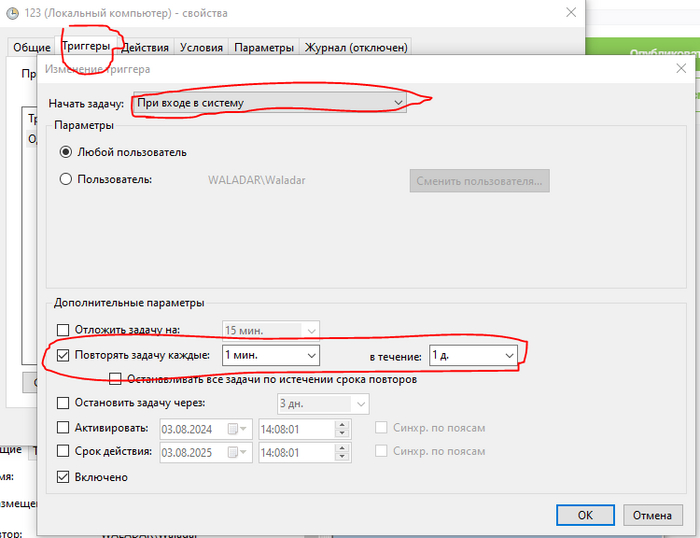Switch to the Условия tab
This screenshot has height=538, width=700.
(201, 47)
